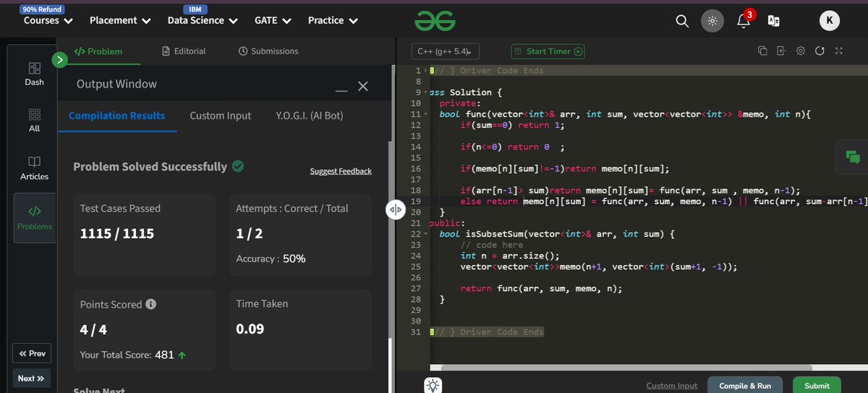Viewport: 868px width, 393px height.
Task: Switch to the Editorial tab
Action: pyautogui.click(x=184, y=51)
